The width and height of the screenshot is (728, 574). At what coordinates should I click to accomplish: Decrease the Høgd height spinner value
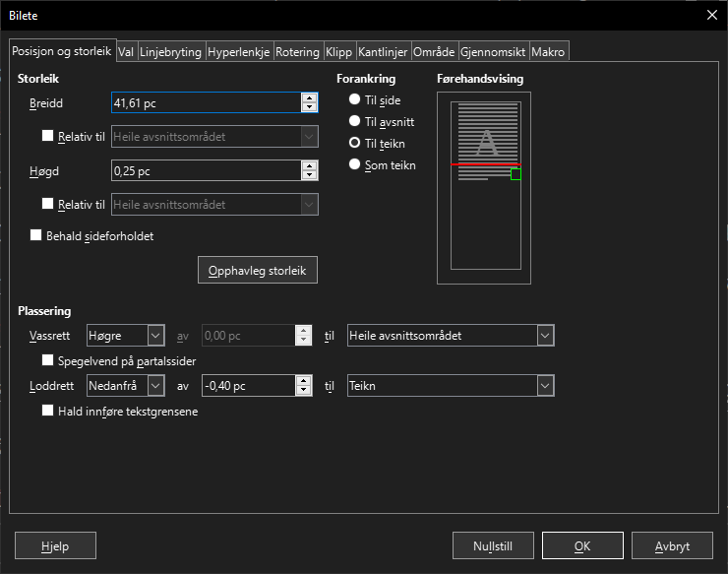pyautogui.click(x=309, y=174)
